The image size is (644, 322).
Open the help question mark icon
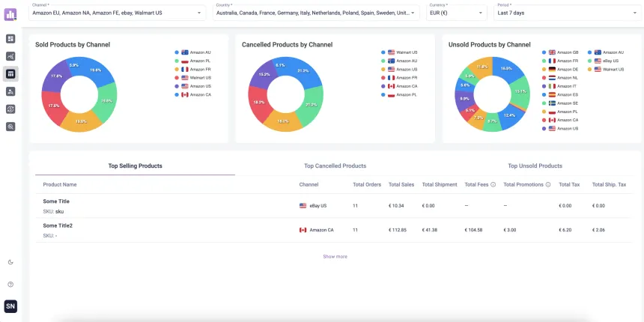coord(10,285)
